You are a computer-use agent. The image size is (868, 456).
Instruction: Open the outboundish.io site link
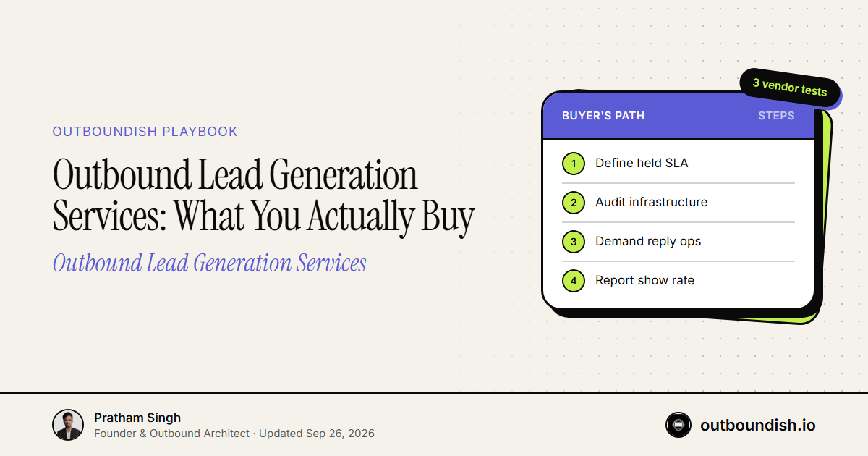click(x=758, y=426)
